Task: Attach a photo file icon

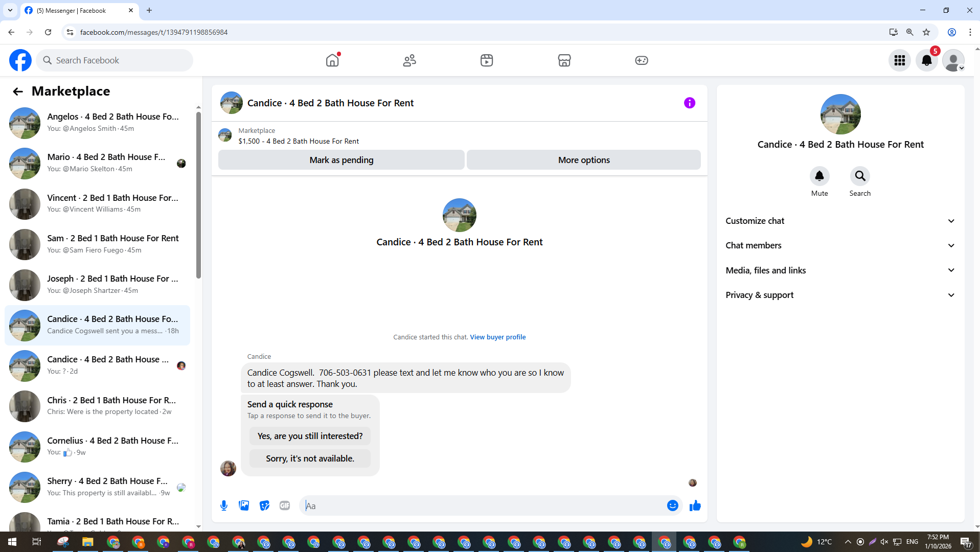Action: [x=244, y=506]
